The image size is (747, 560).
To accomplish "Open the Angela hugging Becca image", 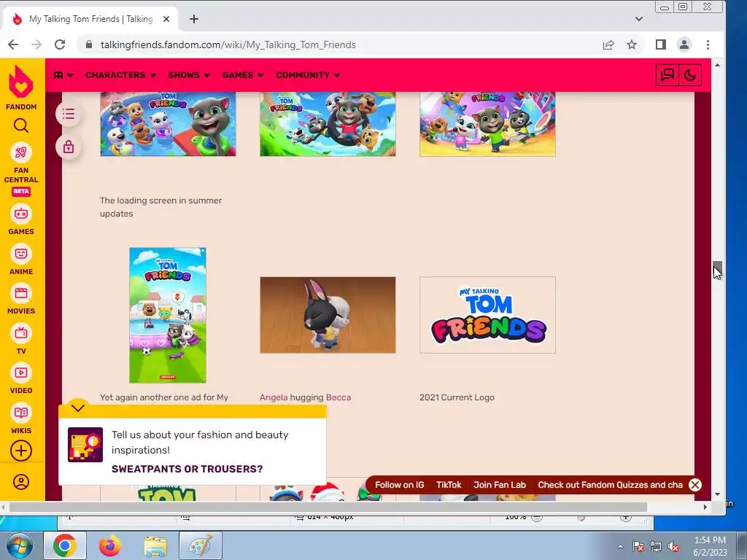I will 328,315.
